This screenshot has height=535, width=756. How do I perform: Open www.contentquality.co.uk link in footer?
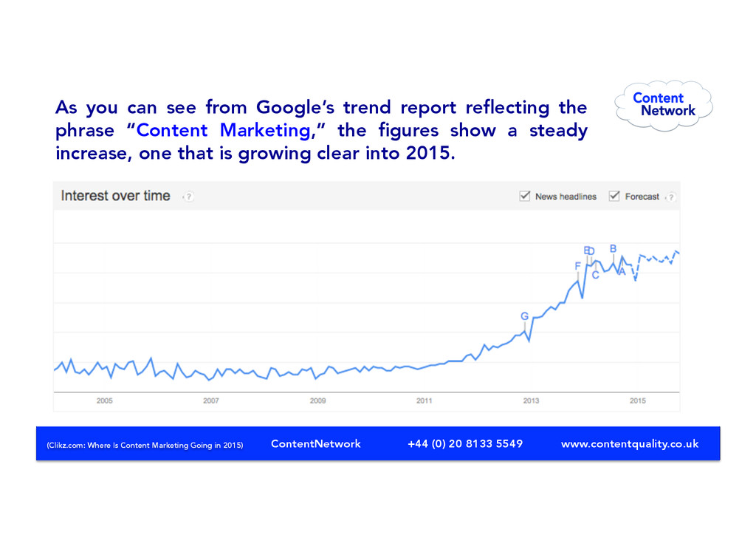(630, 444)
